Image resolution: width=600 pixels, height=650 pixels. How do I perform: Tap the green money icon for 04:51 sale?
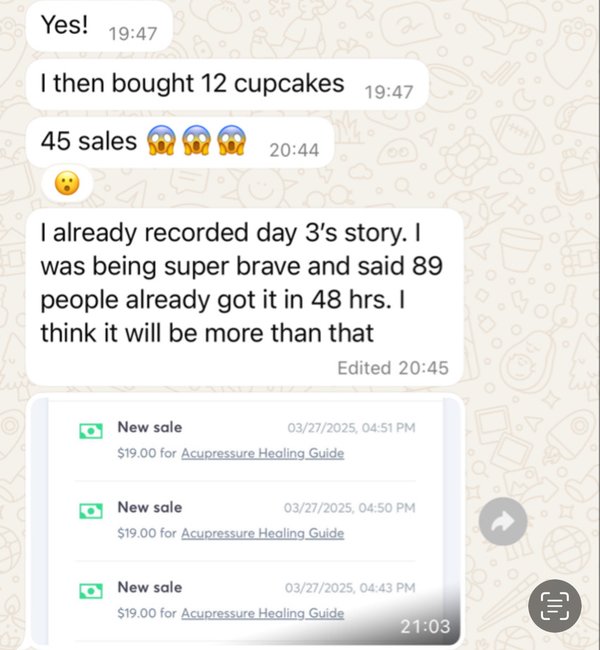91,431
